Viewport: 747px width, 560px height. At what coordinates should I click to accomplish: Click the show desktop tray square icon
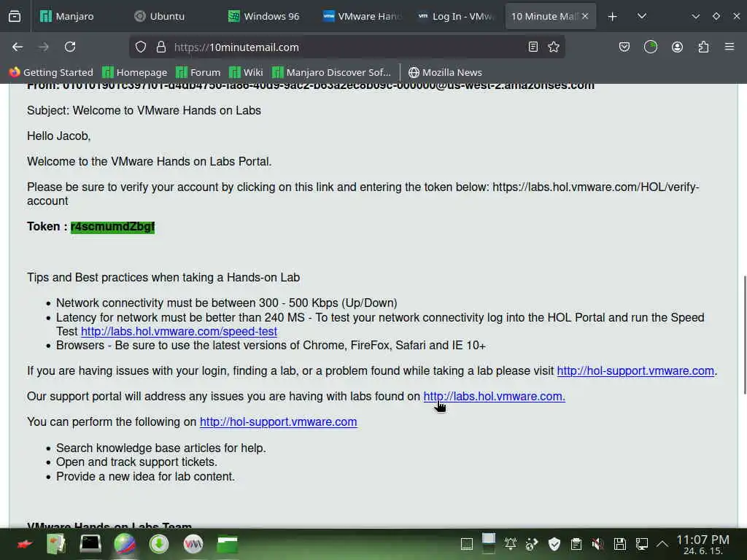(467, 544)
